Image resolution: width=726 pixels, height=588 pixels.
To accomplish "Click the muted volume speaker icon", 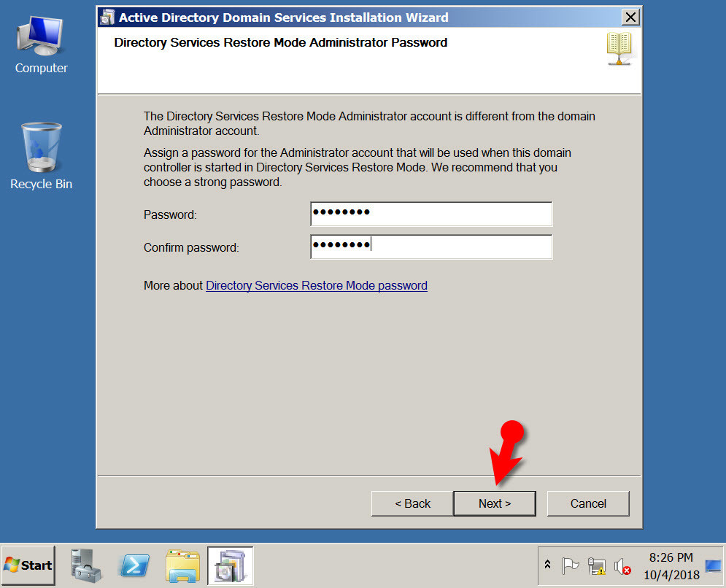I will pos(622,566).
